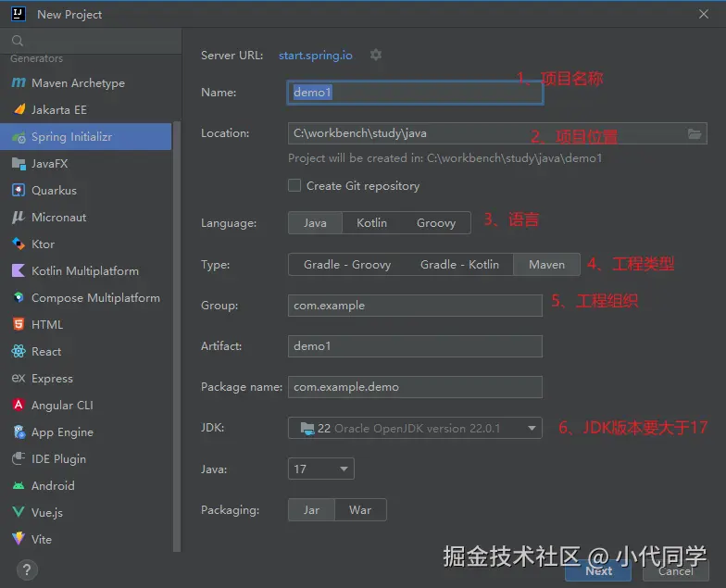This screenshot has width=726, height=588.
Task: Choose Gradle - Groovy project type
Action: (347, 265)
